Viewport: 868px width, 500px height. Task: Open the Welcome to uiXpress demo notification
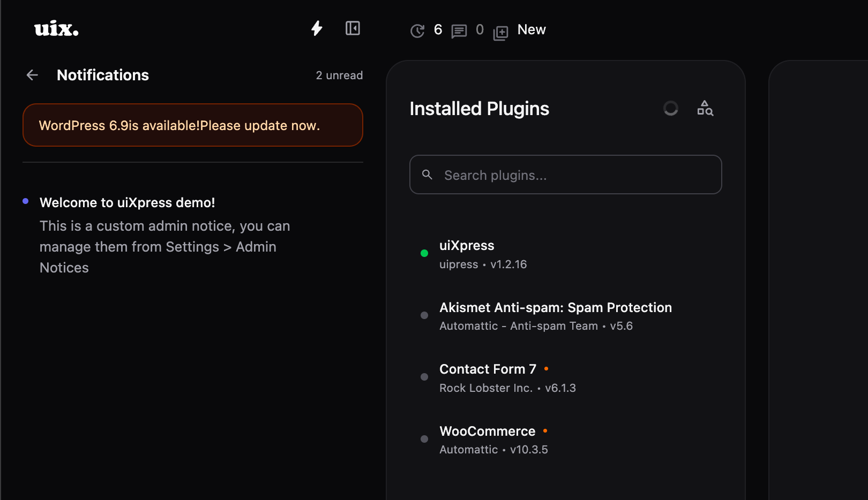point(127,203)
